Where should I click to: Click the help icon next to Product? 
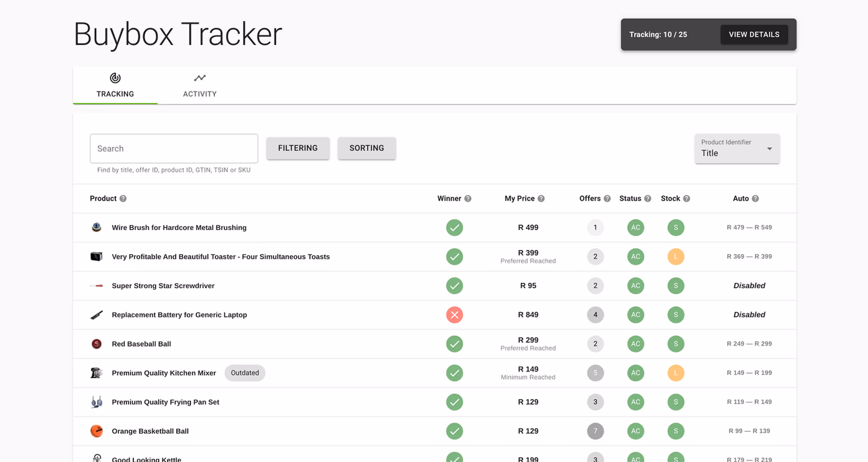pyautogui.click(x=123, y=198)
